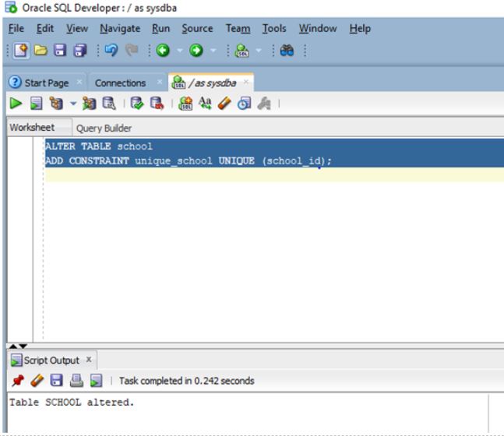
Task: Toggle case with the Aa icon
Action: click(x=205, y=104)
